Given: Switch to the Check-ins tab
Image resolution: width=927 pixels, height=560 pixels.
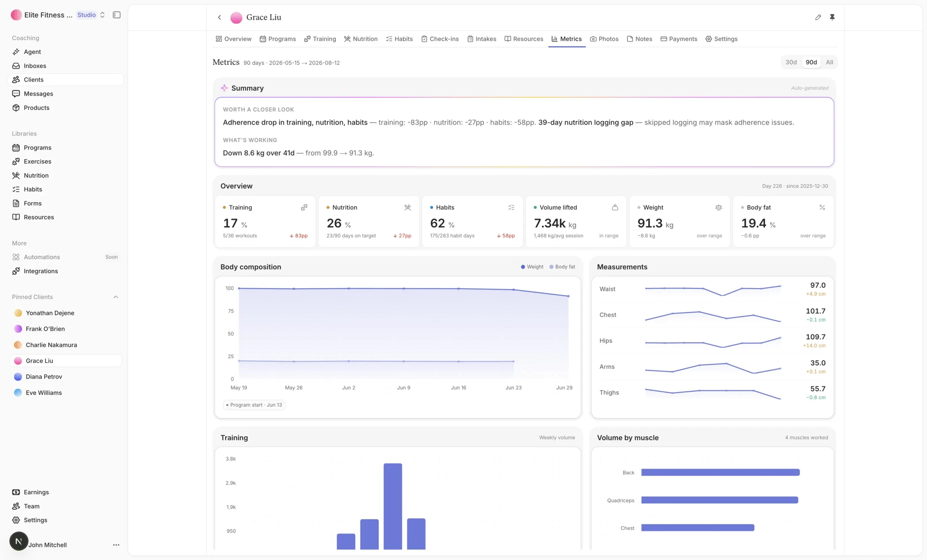Looking at the screenshot, I should (440, 39).
